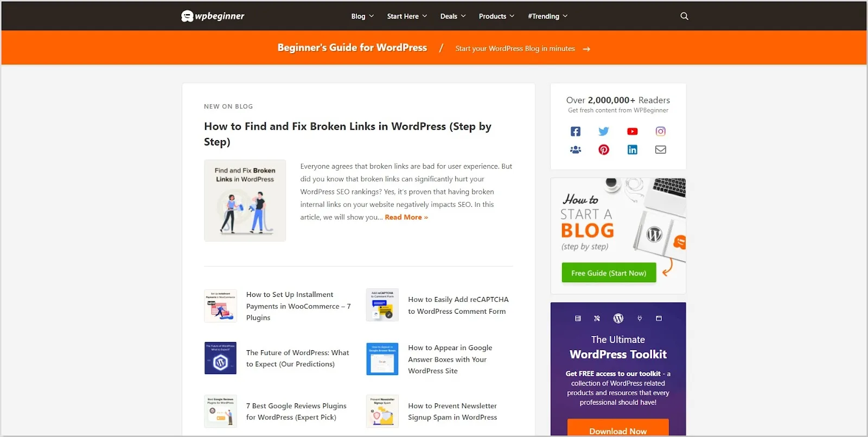The image size is (868, 437).
Task: Click the arrow after Start your WordPress Blog
Action: tap(586, 49)
